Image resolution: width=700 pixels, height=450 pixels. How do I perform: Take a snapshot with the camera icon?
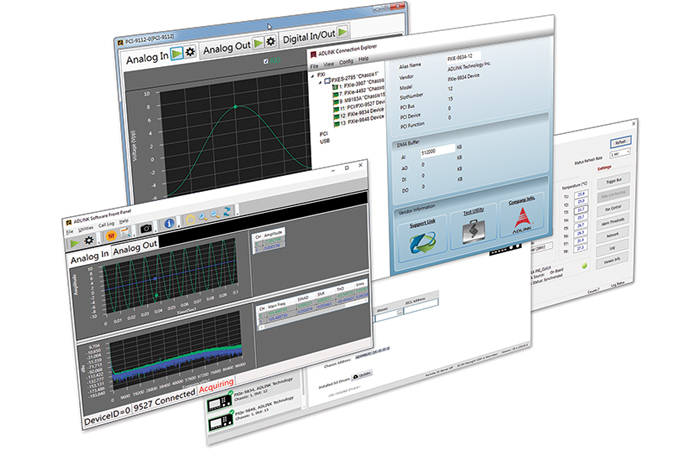(x=146, y=228)
